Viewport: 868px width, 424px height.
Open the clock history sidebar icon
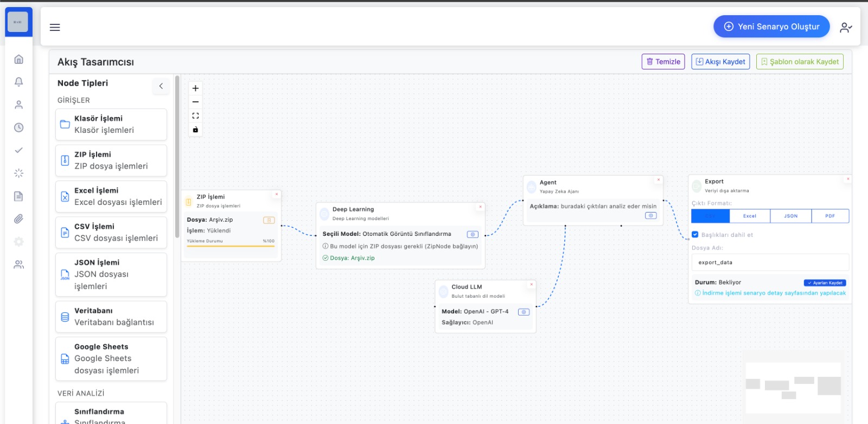coord(18,127)
